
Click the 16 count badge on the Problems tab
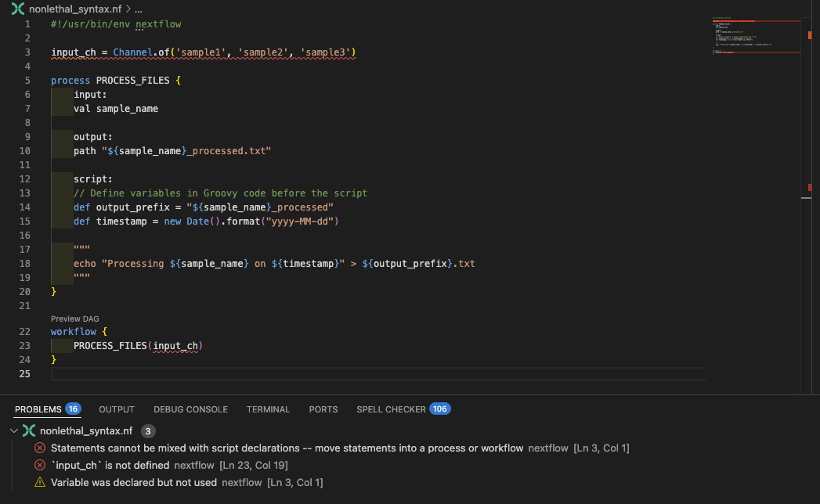click(73, 409)
